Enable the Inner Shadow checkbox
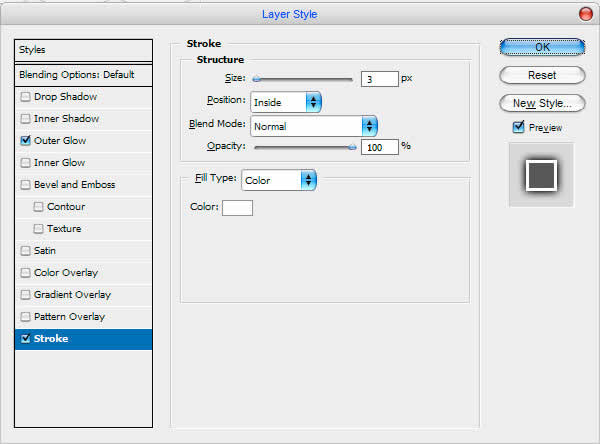This screenshot has width=600, height=444. point(25,119)
